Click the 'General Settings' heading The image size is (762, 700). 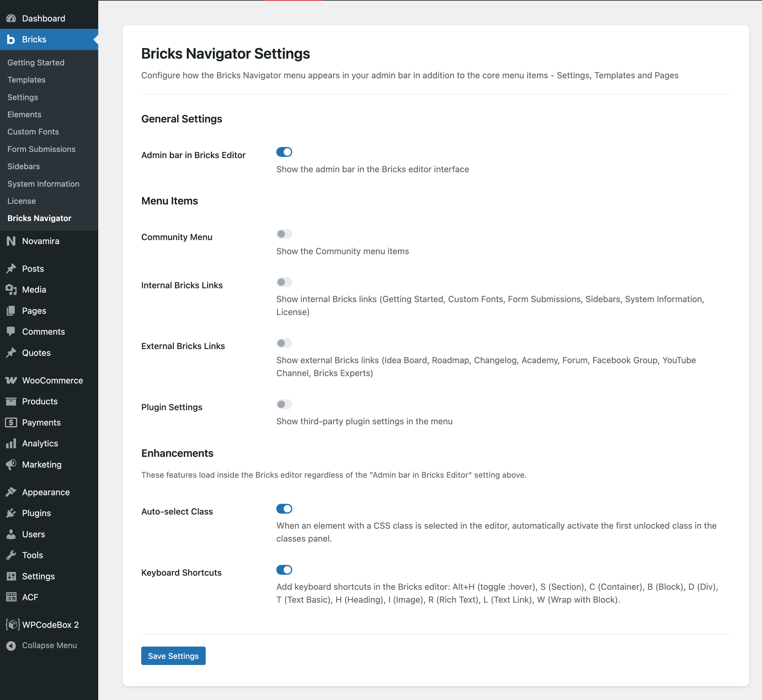coord(182,119)
